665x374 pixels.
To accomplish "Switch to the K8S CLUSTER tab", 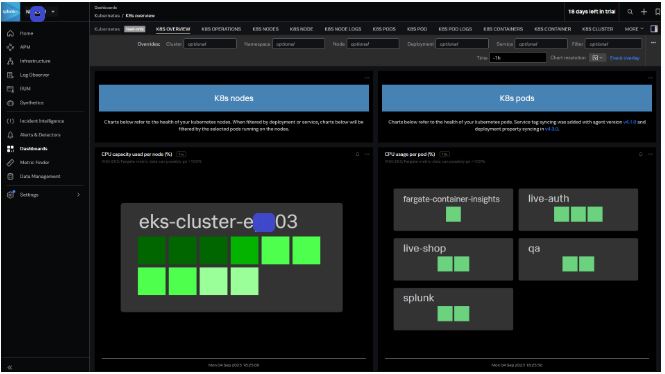I will coord(598,29).
